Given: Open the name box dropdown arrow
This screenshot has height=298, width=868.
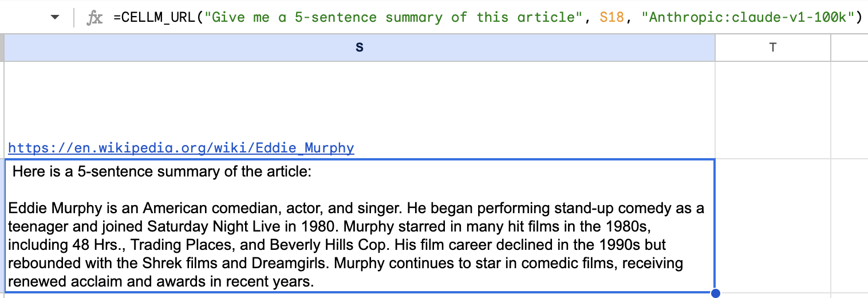Looking at the screenshot, I should (55, 17).
